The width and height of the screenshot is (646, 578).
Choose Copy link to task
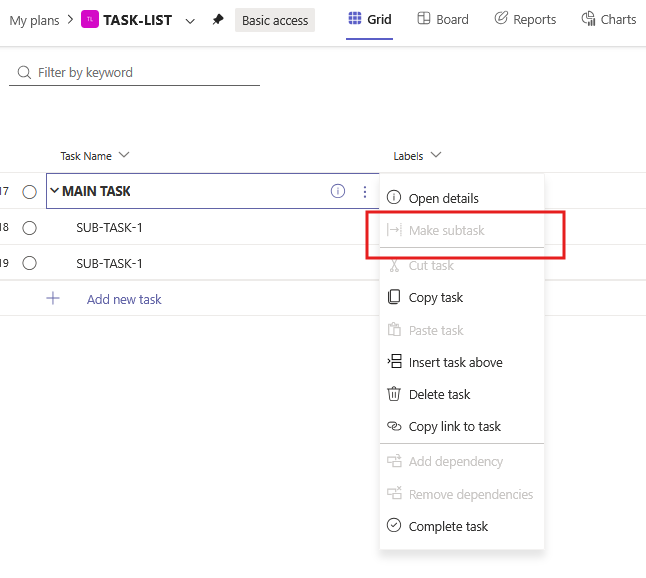(x=461, y=426)
